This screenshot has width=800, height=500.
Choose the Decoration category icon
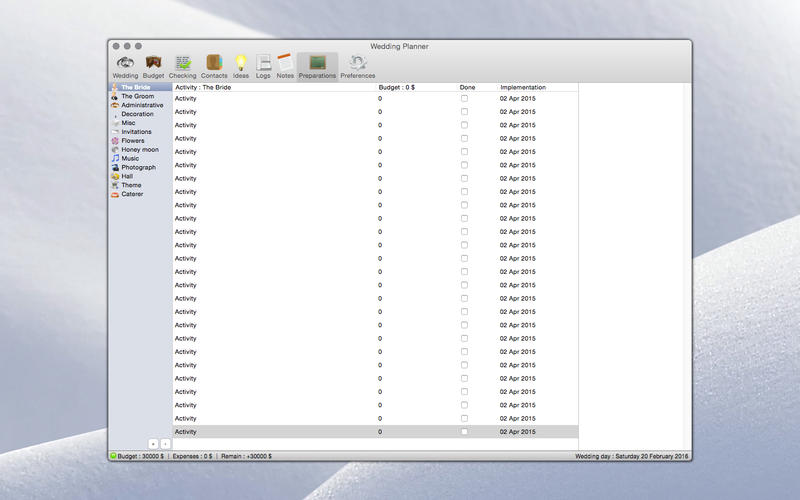[115, 114]
